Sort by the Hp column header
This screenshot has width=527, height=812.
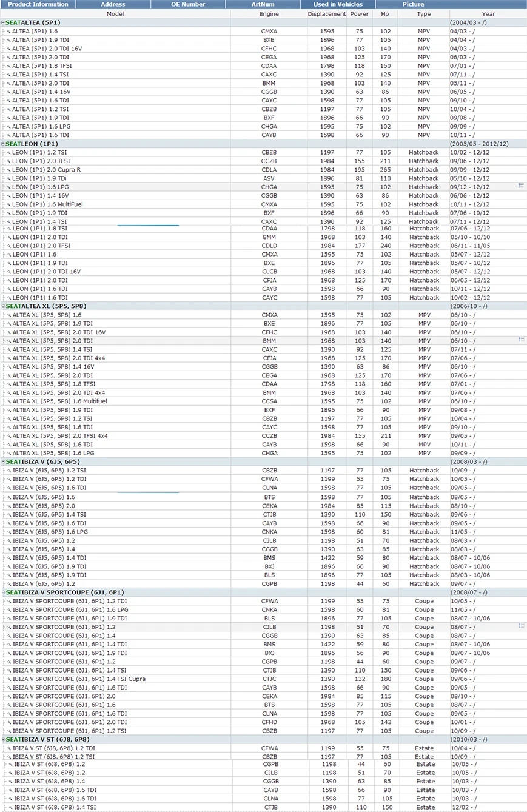[x=385, y=13]
